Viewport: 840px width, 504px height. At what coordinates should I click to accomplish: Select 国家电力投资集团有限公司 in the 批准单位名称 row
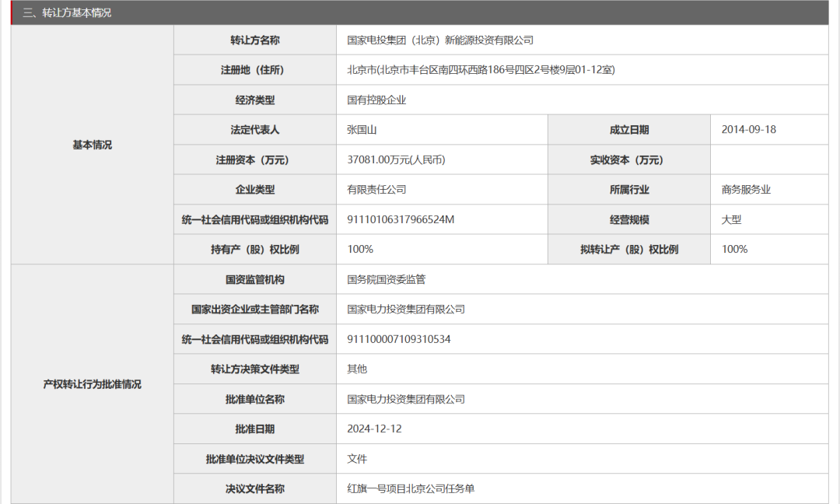(406, 399)
